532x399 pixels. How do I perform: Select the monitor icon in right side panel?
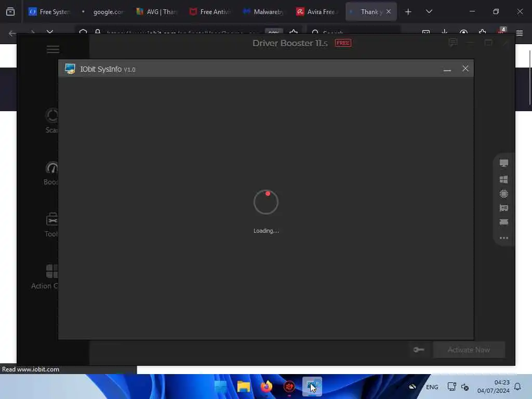click(504, 163)
